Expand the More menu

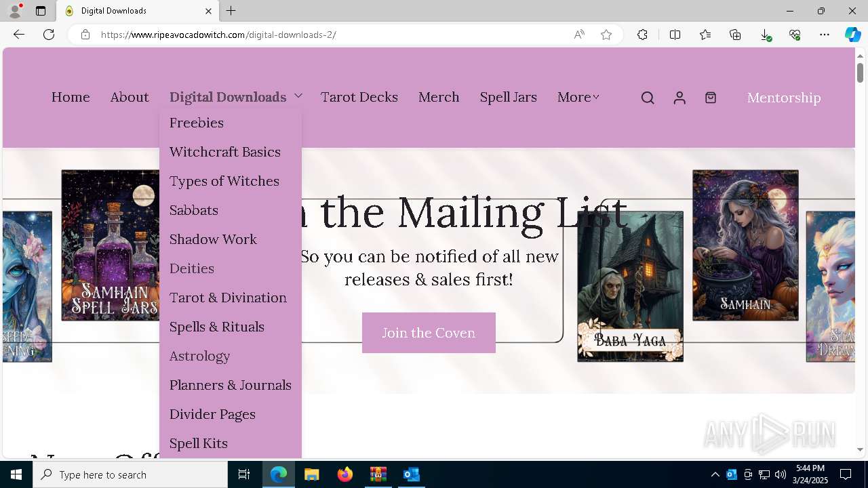pyautogui.click(x=578, y=97)
